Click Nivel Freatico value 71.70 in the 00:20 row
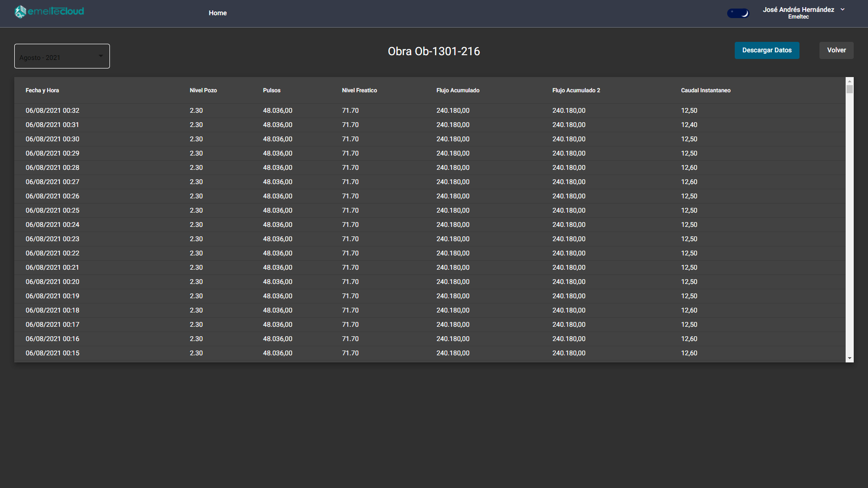The height and width of the screenshot is (488, 868). [x=350, y=282]
